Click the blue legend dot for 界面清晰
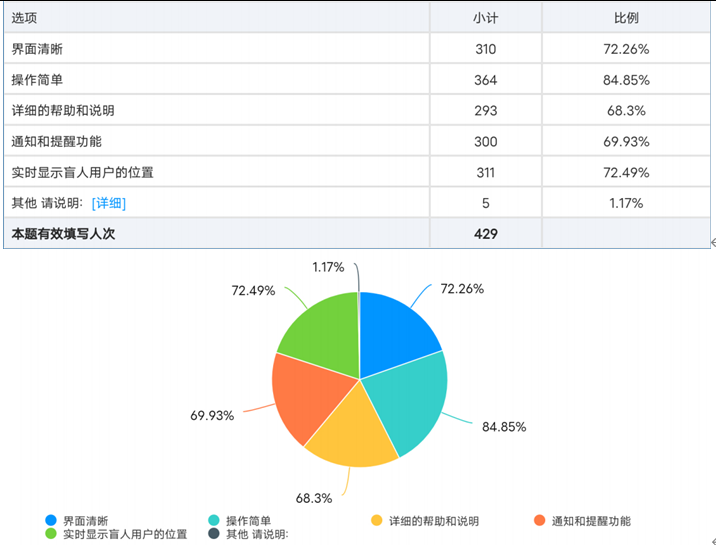716x545 pixels. [x=51, y=521]
